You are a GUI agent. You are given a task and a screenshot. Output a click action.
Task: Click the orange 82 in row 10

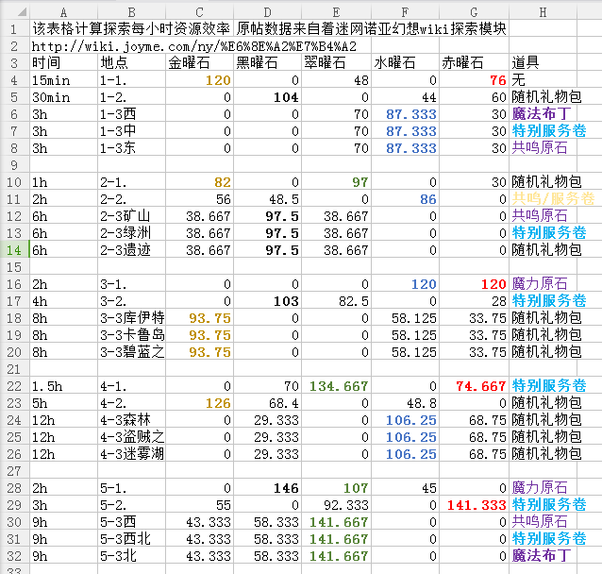[x=222, y=182]
